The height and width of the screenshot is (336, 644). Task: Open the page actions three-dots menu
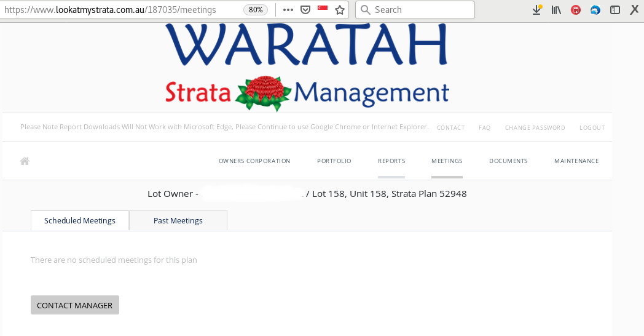[x=288, y=10]
